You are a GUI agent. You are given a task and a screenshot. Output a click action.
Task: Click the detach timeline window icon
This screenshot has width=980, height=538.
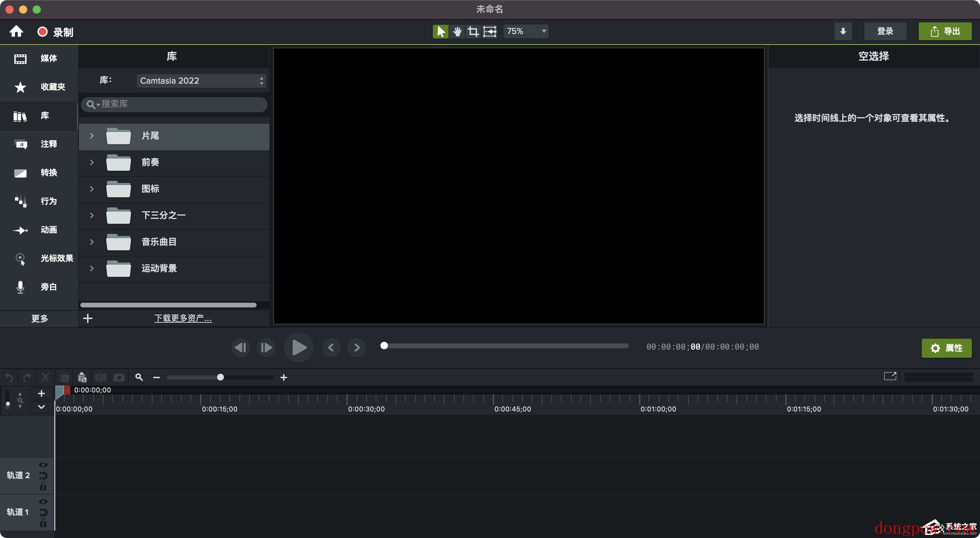point(890,376)
